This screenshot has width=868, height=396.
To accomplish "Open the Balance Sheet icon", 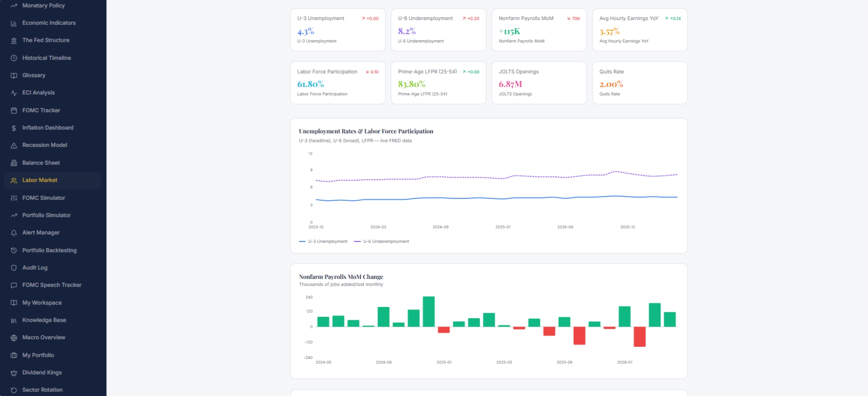I will pos(14,163).
